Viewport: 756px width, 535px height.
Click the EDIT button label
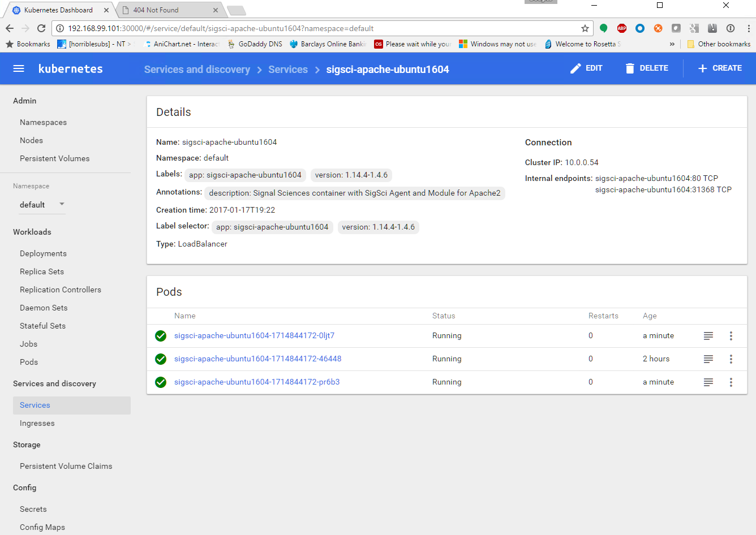[x=594, y=68]
